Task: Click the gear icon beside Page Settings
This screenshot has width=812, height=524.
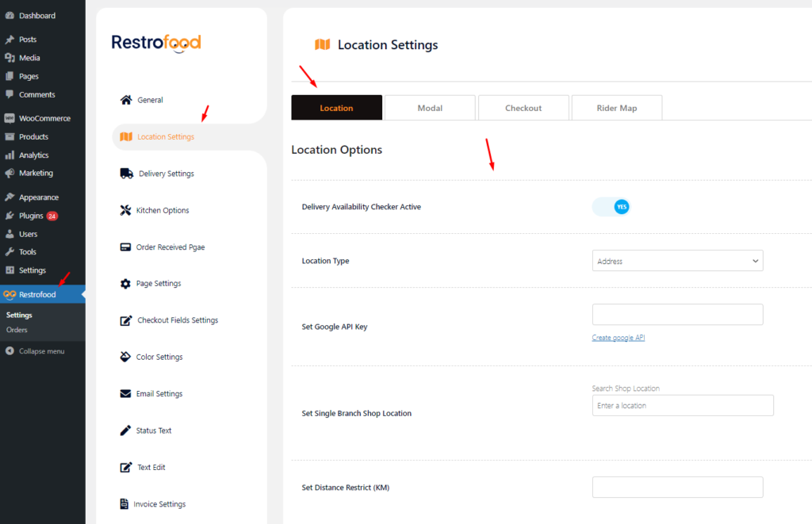Action: [125, 284]
